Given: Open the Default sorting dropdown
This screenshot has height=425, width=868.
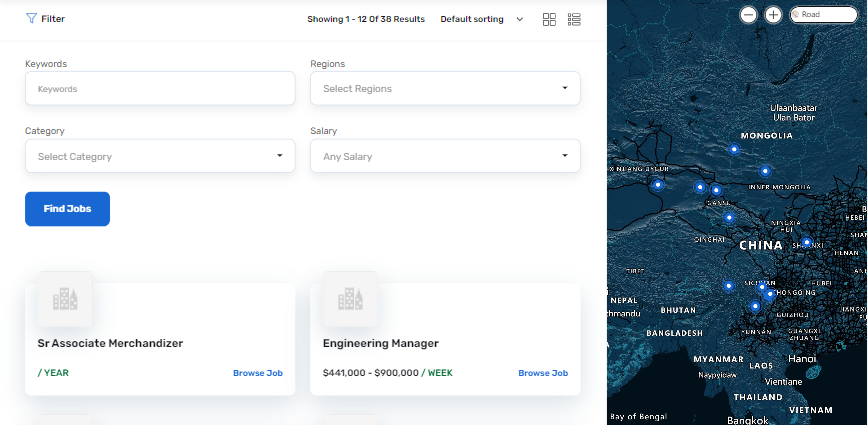Looking at the screenshot, I should tap(482, 19).
